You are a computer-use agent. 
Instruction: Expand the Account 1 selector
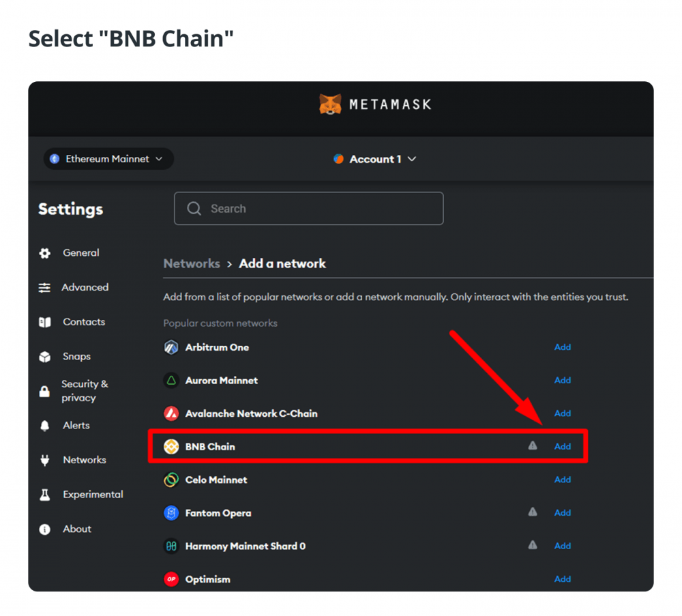375,159
